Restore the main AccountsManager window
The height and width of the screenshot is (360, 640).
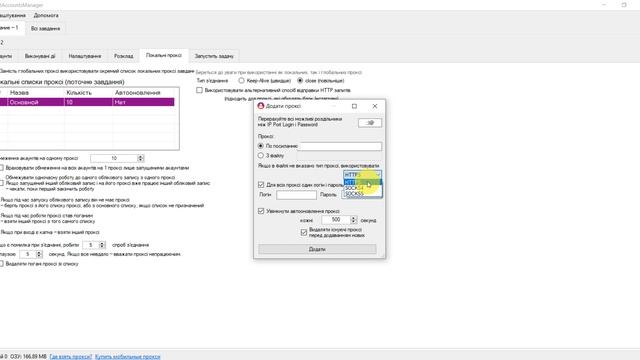(x=624, y=5)
